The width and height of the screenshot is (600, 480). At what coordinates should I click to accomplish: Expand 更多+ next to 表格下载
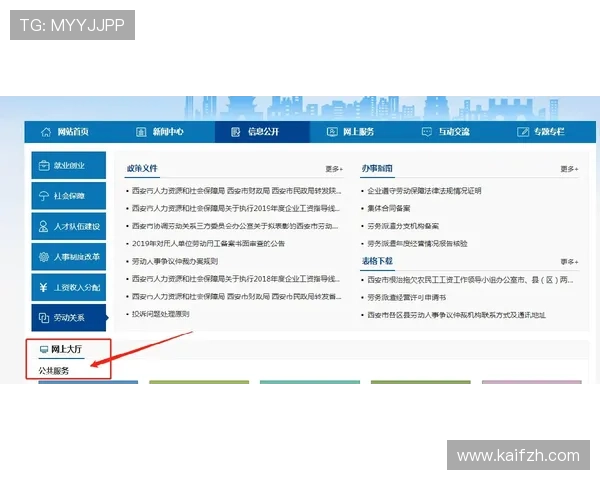point(569,262)
